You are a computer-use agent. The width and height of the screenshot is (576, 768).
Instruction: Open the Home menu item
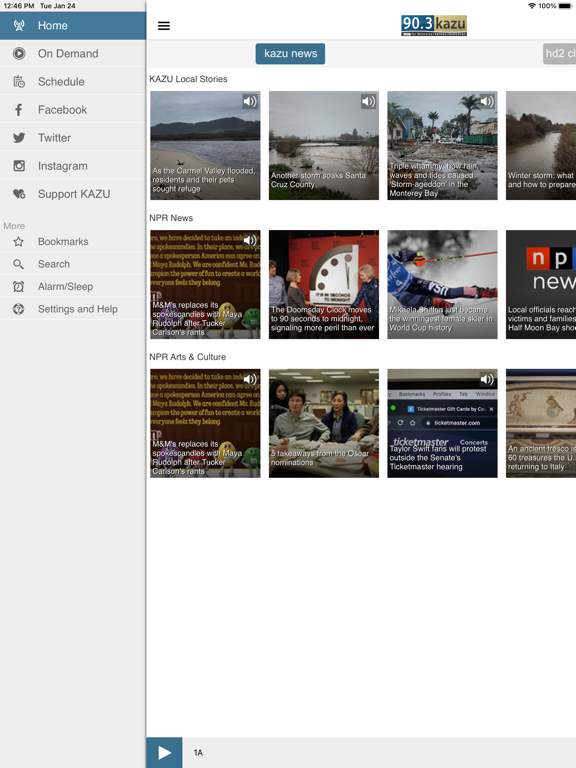pyautogui.click(x=73, y=25)
